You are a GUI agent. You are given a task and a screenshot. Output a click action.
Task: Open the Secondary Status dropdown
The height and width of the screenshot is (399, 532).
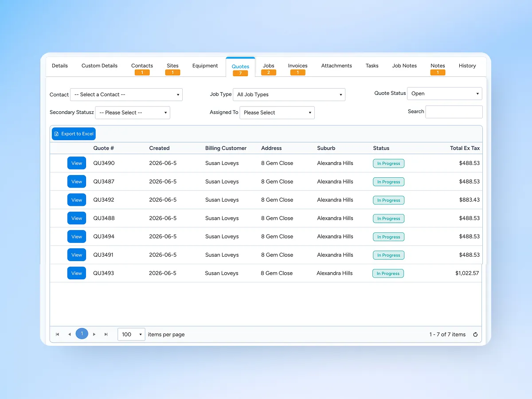coord(133,113)
